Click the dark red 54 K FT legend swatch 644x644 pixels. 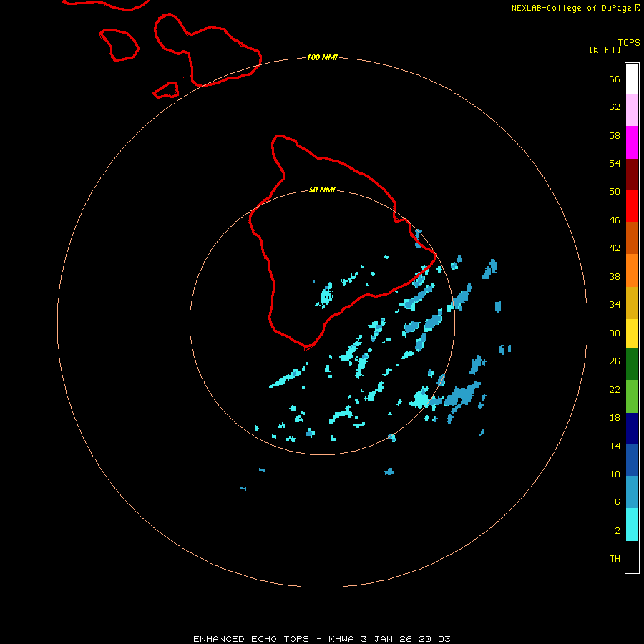[x=632, y=174]
